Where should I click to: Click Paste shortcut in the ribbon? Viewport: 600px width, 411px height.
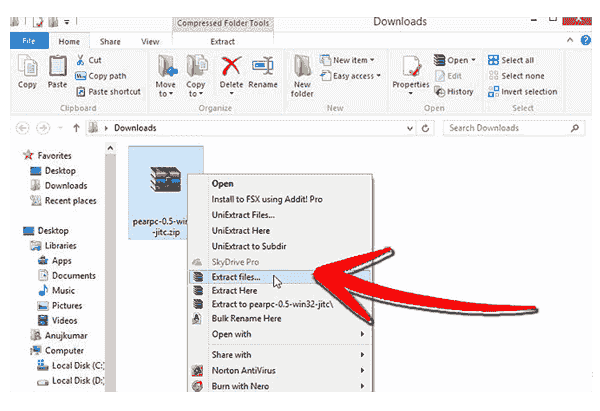pos(108,91)
